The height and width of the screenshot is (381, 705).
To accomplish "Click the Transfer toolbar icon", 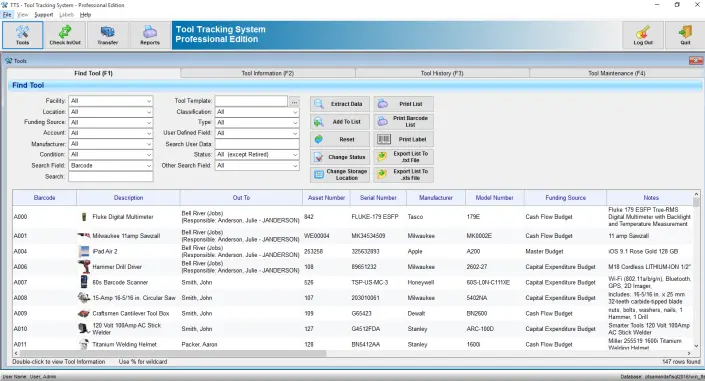I will coord(107,35).
